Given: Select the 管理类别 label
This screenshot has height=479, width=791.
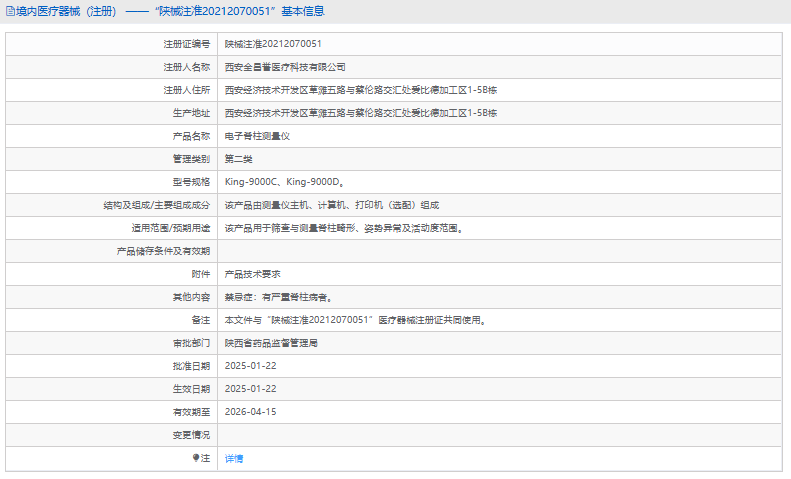Looking at the screenshot, I should (191, 159).
